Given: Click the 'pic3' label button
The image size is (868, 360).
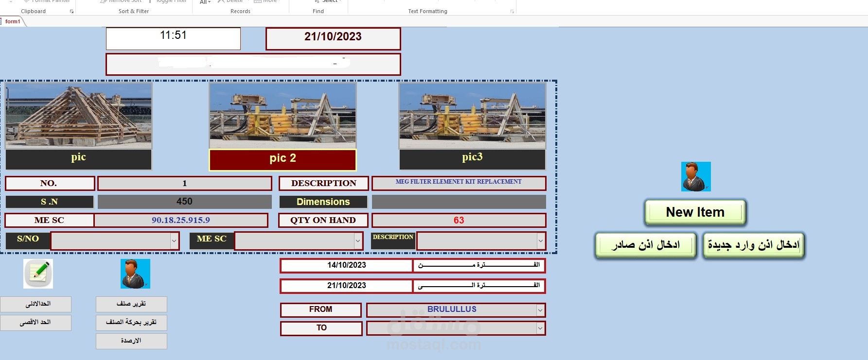Looking at the screenshot, I should 472,159.
